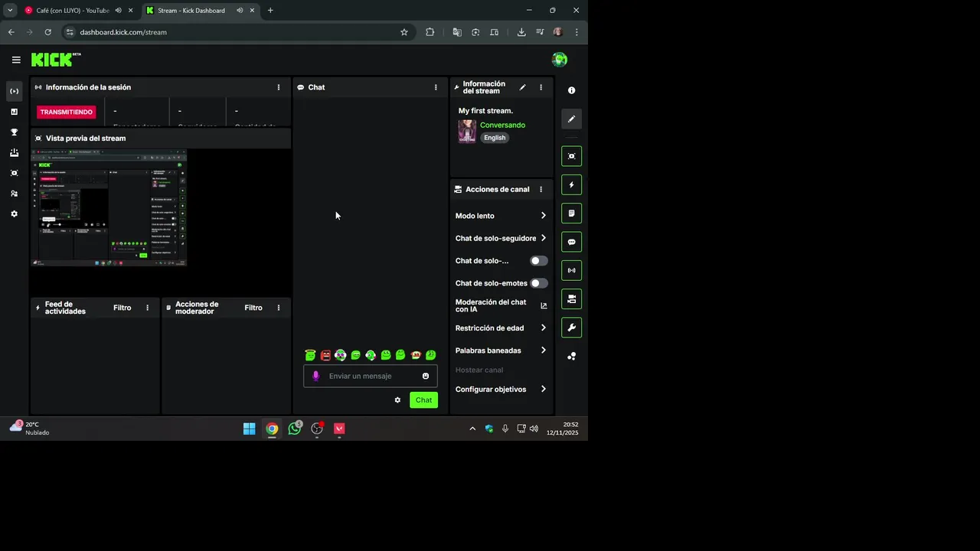Toggle the Chat de solo-emotes switch
Viewport: 980px width, 551px height.
539,283
